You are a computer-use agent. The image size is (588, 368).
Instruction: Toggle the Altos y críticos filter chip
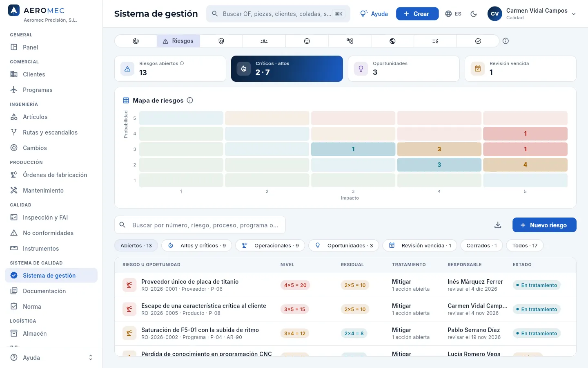click(197, 245)
